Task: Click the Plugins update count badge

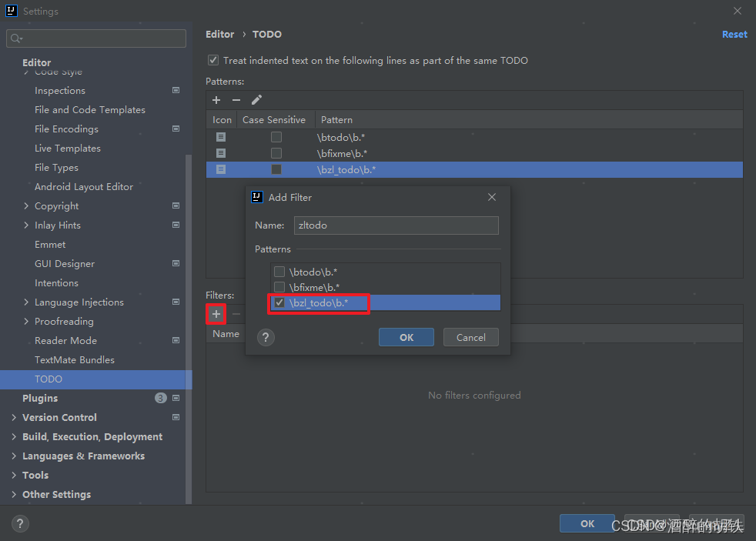Action: pos(161,398)
